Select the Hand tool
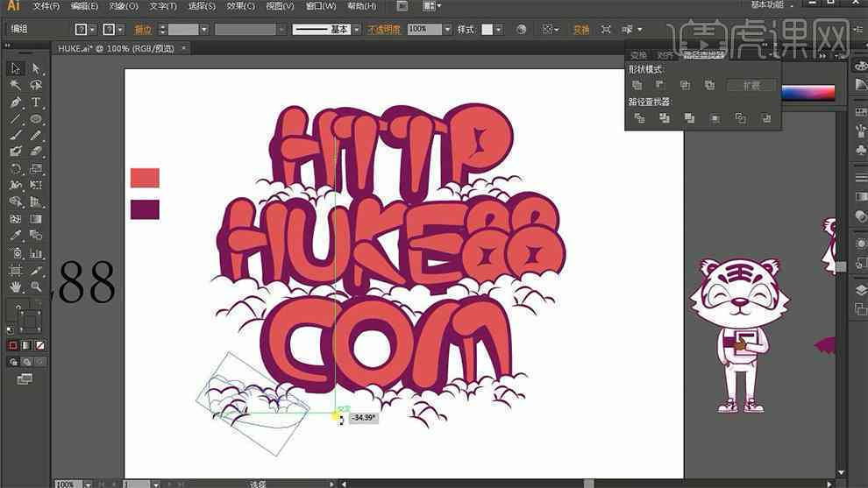 point(16,286)
